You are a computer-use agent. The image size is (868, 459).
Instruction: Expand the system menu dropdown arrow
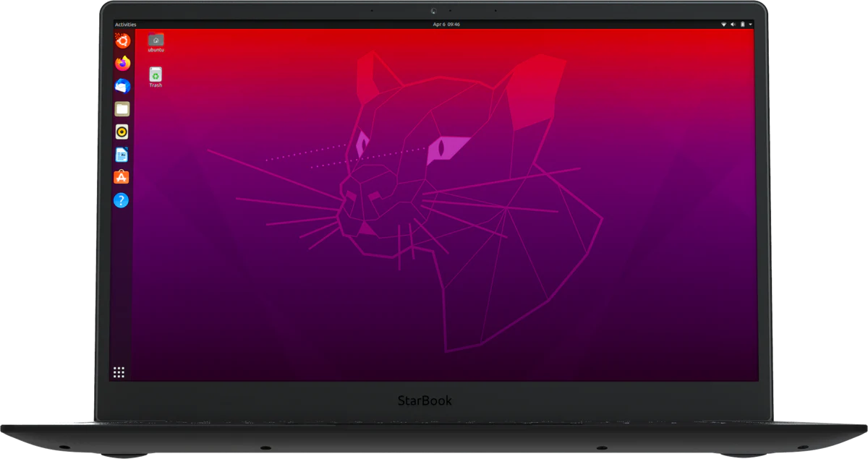(751, 25)
